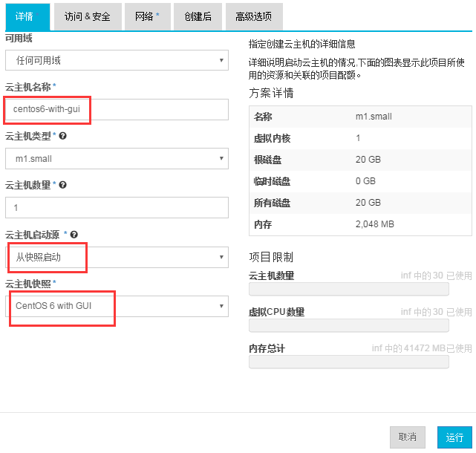Click the 云主机名称 text field
The height and width of the screenshot is (453, 476).
[x=117, y=109]
